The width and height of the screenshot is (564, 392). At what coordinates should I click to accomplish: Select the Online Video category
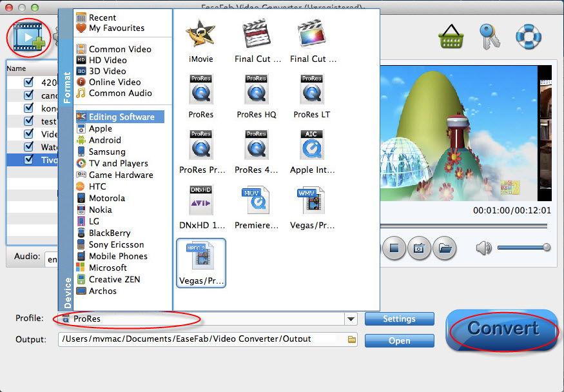(x=108, y=82)
